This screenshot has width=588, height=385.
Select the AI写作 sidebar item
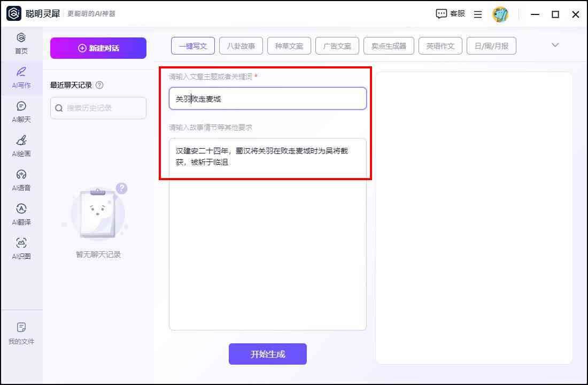click(x=21, y=78)
